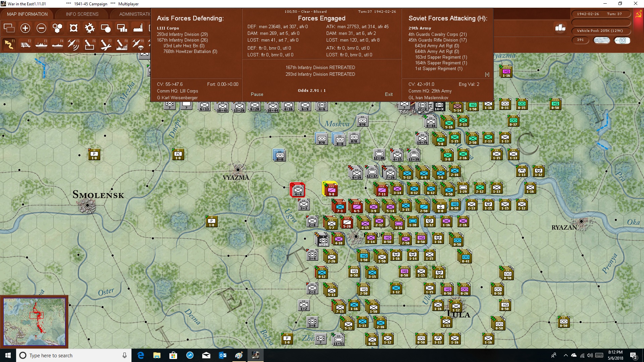Click Pause in the combat report

pyautogui.click(x=257, y=95)
